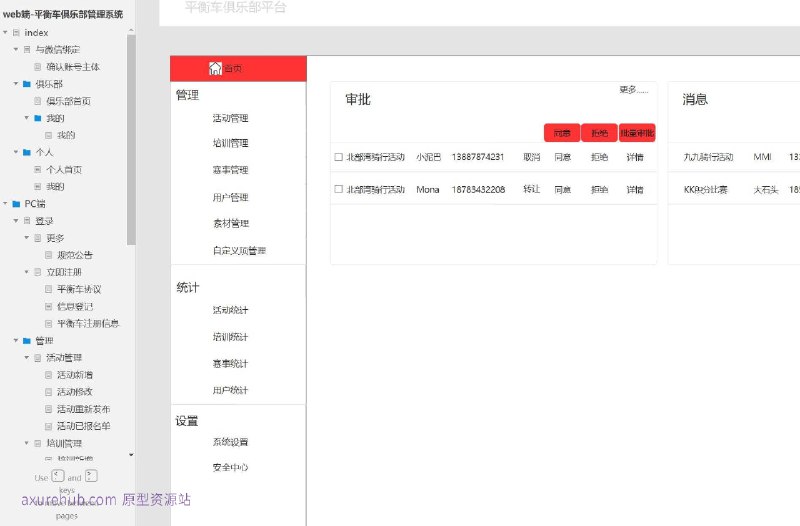
Task: Open 培训统计 under 统计
Action: [x=231, y=337]
